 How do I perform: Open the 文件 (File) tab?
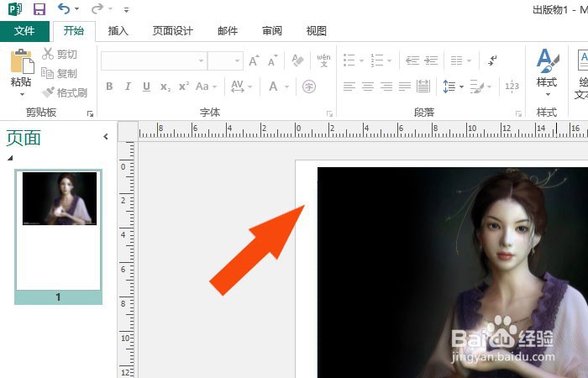[24, 31]
